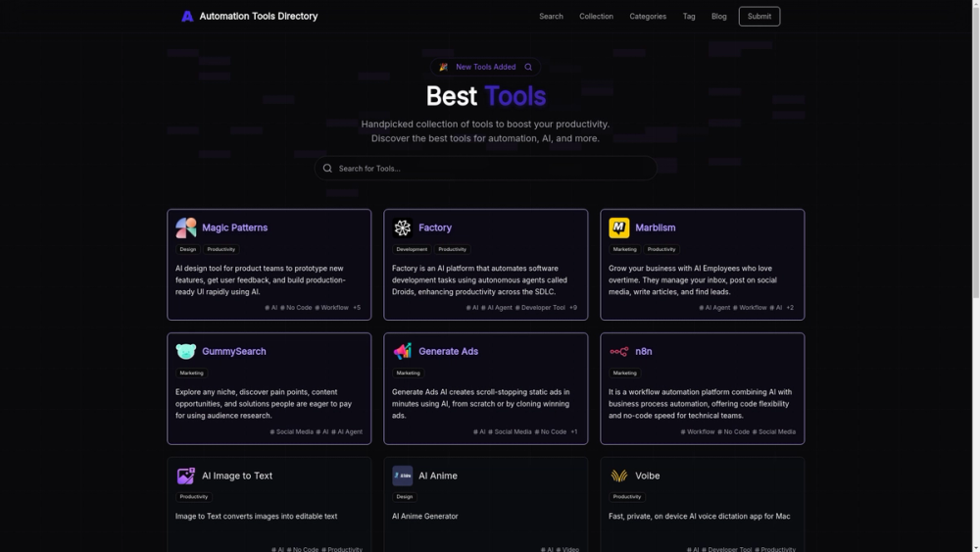This screenshot has width=980, height=552.
Task: Open the Magic Patterns title link
Action: pyautogui.click(x=234, y=227)
